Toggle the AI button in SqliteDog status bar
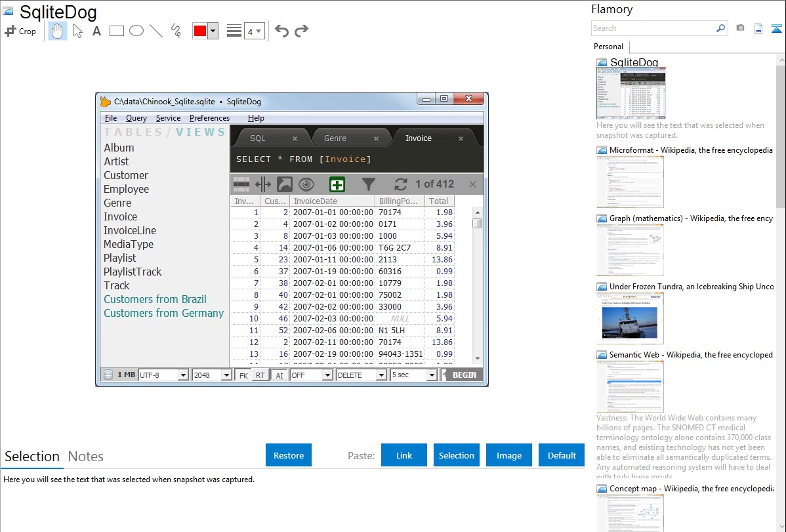786x532 pixels. point(279,375)
